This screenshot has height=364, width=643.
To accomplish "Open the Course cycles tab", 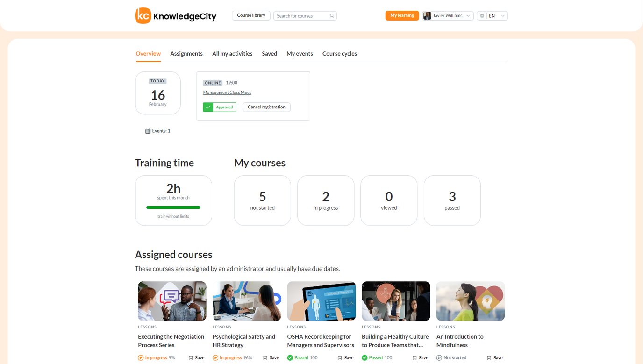I will tap(340, 53).
